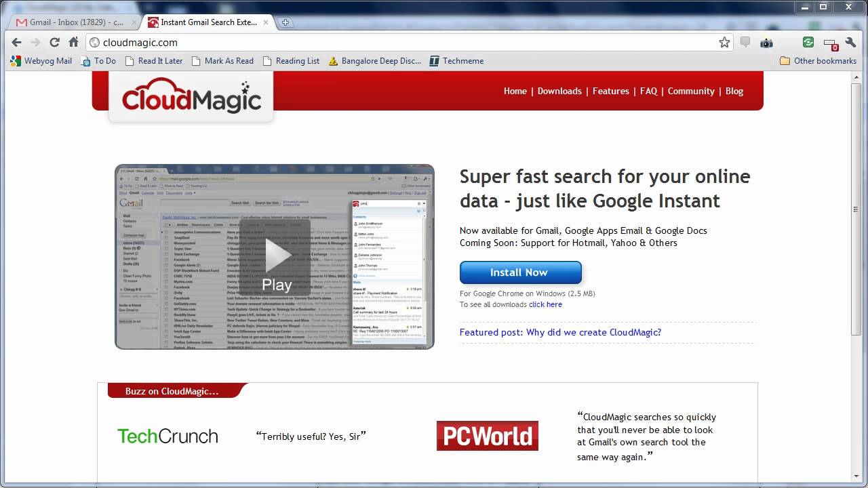Open the extension with red 0 badge
Viewport: 868px width, 488px height.
pos(830,43)
